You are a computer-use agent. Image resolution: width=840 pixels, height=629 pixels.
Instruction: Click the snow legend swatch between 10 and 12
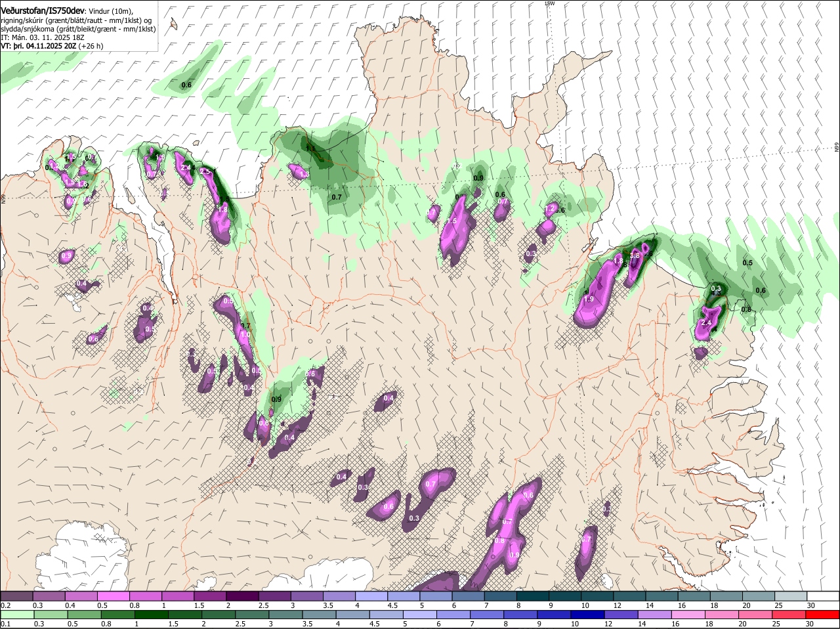[x=598, y=596]
